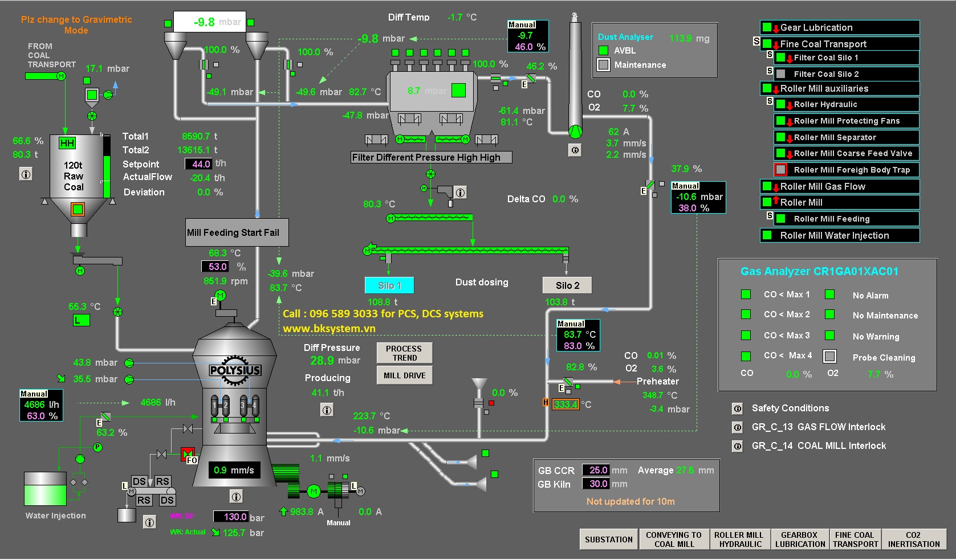
Task: Open the raw coal silo info icon
Action: coord(26,174)
